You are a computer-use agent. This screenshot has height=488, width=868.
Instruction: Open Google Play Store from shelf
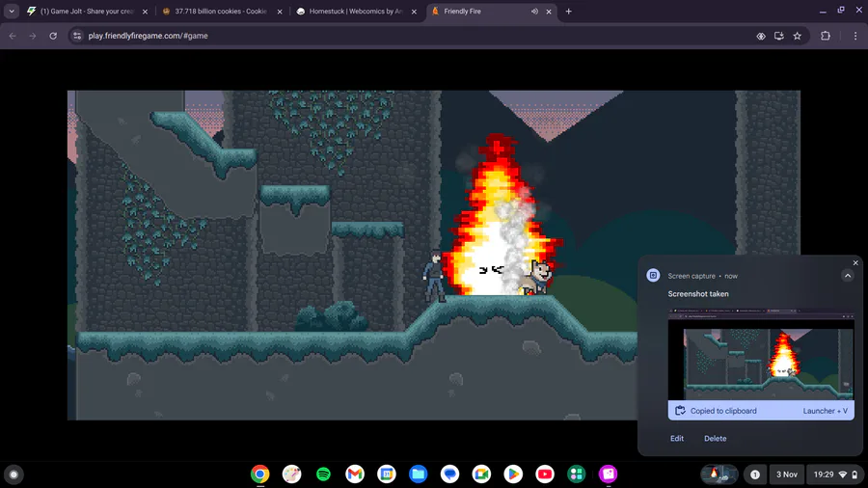[x=513, y=474]
